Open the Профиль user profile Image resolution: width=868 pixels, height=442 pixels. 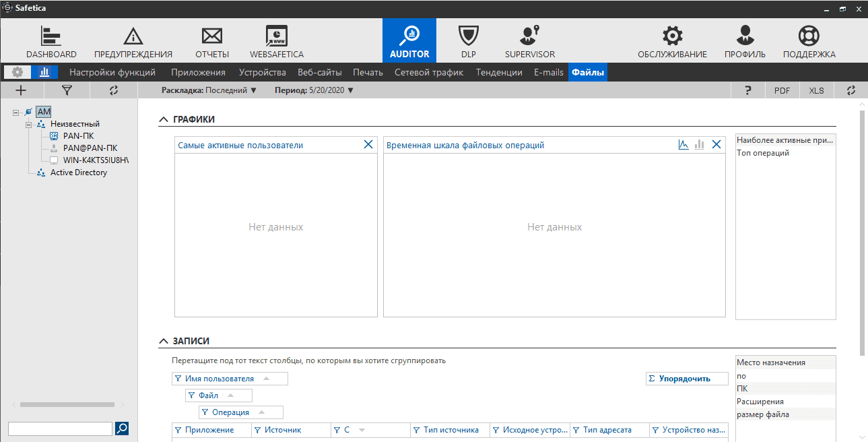[745, 42]
